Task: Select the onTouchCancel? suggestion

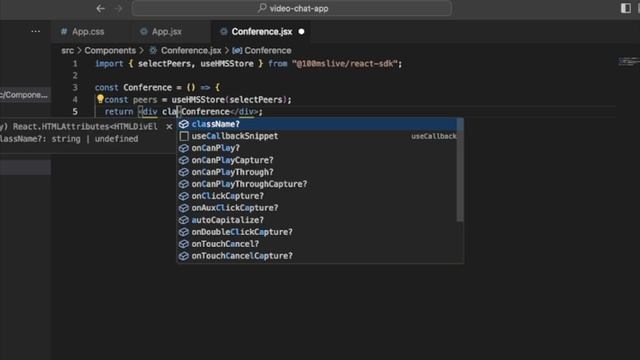Action: click(318, 244)
